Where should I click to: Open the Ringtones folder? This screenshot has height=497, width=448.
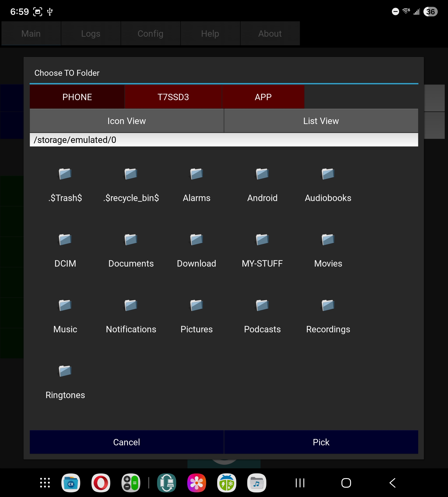pos(65,371)
